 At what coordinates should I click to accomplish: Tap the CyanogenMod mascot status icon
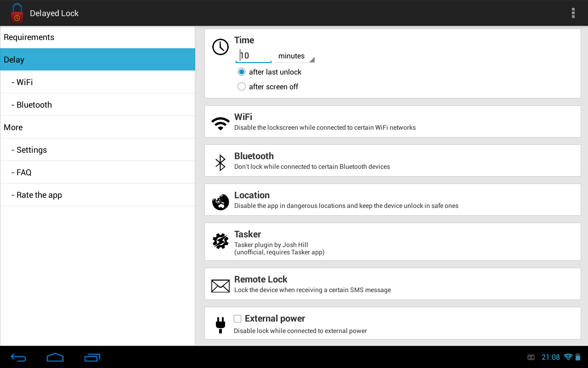pos(531,357)
